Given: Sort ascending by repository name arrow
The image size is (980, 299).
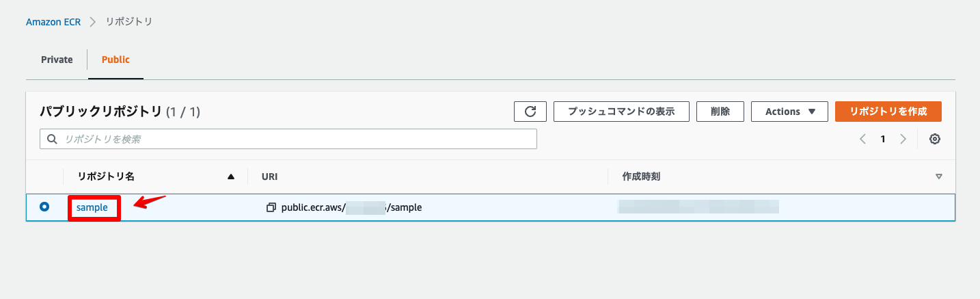Looking at the screenshot, I should coord(231,177).
